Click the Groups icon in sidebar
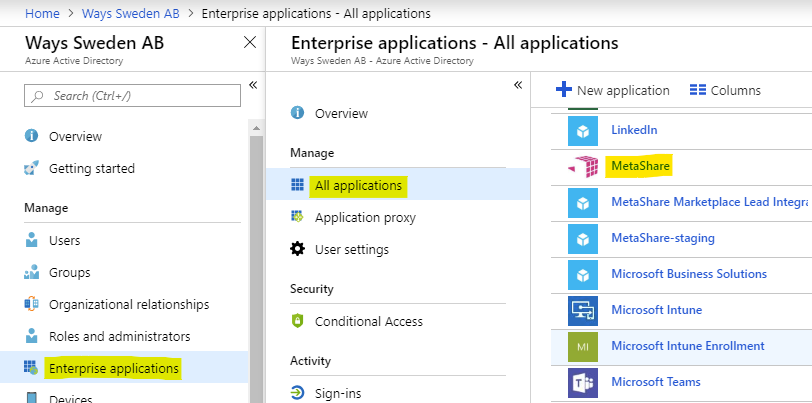This screenshot has height=403, width=812. click(x=31, y=272)
